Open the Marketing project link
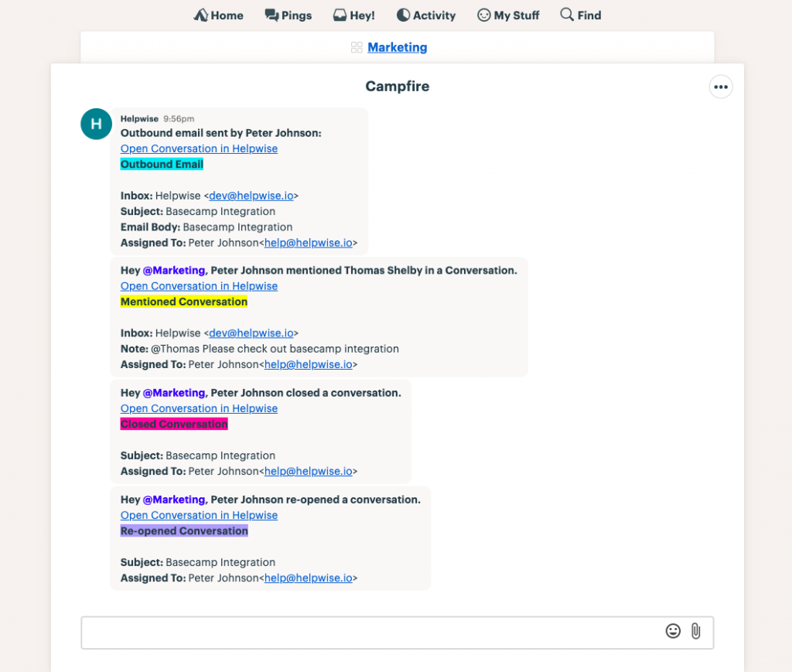The width and height of the screenshot is (792, 672). 397,47
